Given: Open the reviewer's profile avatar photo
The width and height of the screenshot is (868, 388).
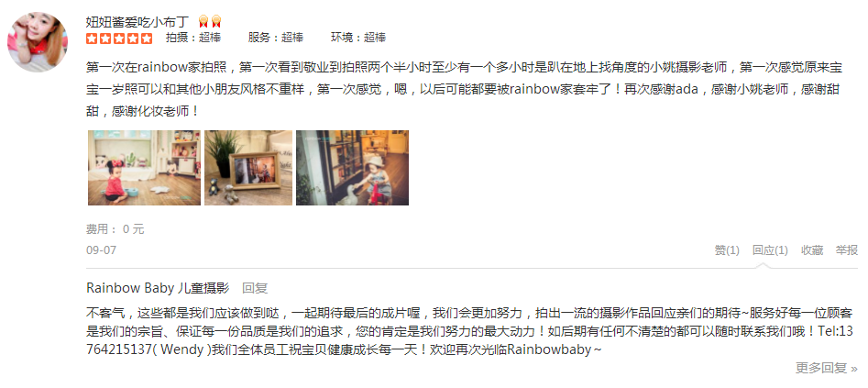Looking at the screenshot, I should click(37, 42).
